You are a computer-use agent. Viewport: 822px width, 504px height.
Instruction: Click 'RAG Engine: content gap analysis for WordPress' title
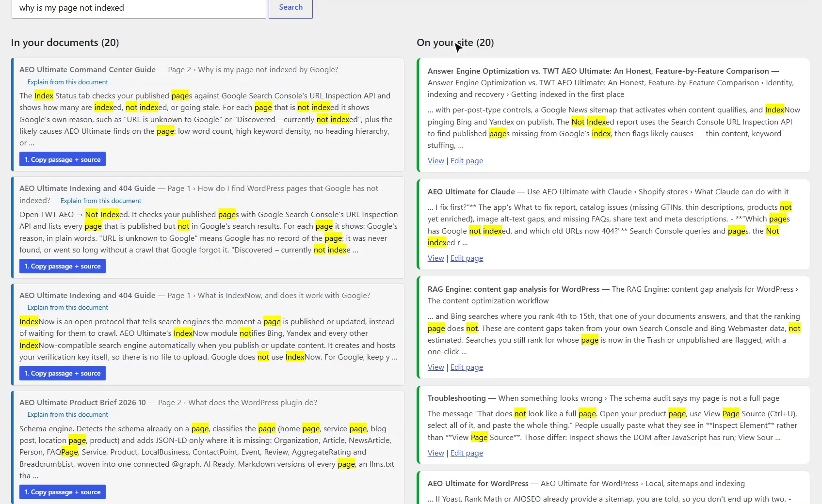coord(514,289)
